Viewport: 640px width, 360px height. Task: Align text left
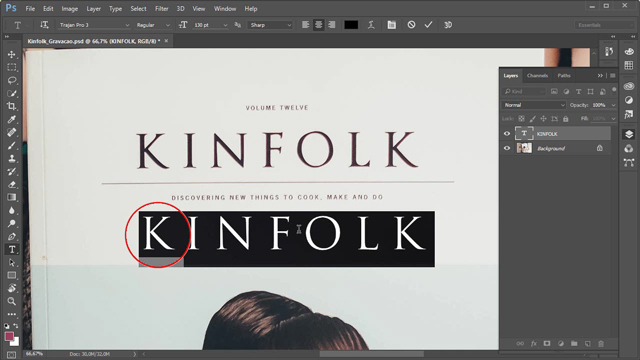[305, 25]
